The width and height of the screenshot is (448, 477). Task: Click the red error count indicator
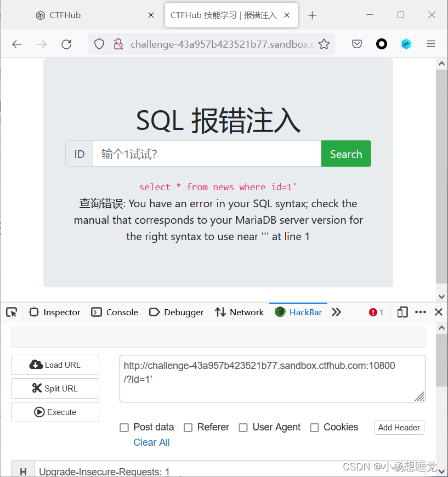[376, 312]
